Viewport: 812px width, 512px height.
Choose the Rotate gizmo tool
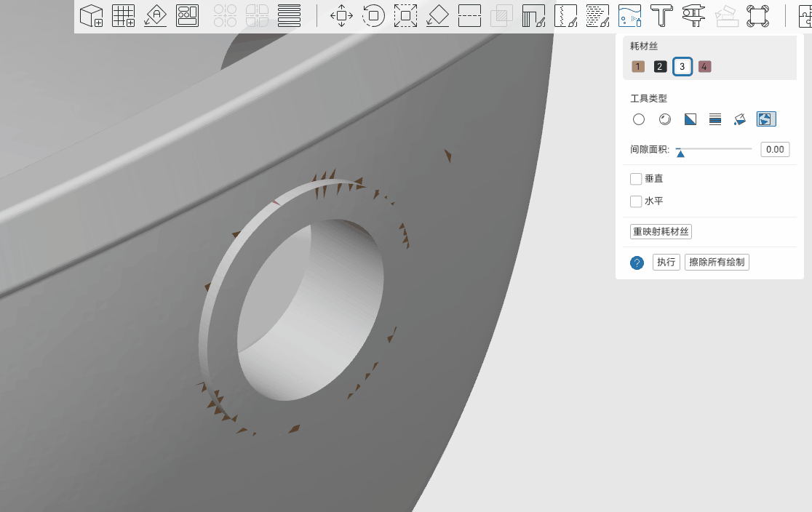point(373,15)
